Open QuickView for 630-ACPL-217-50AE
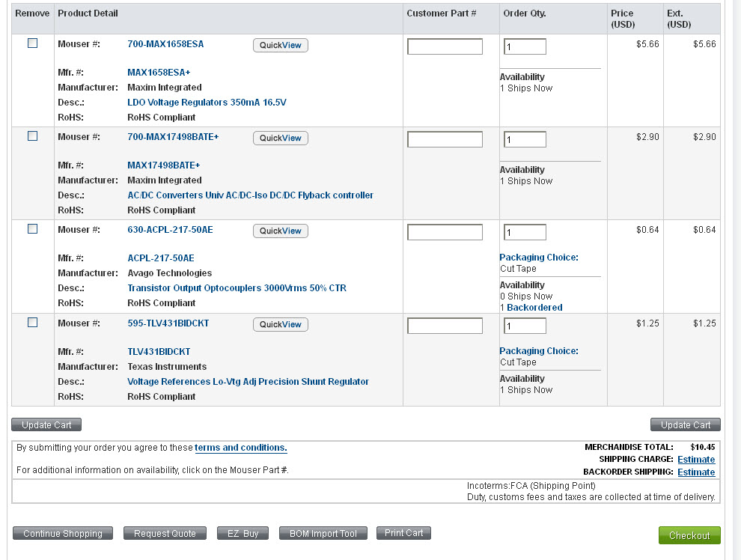Image resolution: width=741 pixels, height=560 pixels. pos(280,231)
